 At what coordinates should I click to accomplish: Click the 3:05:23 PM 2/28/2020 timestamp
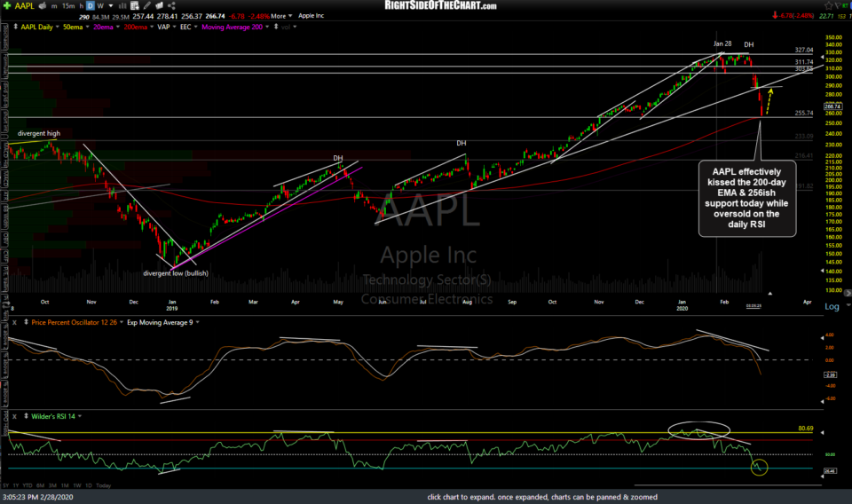point(37,497)
